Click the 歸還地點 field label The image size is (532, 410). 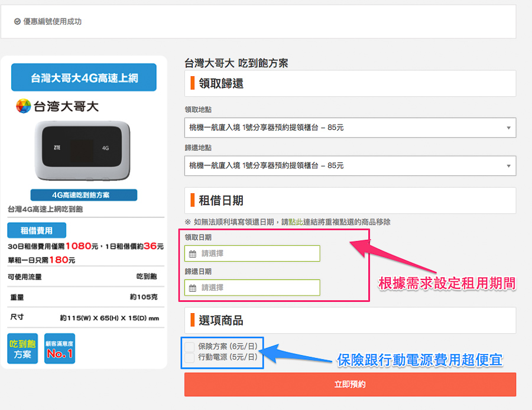coord(198,148)
